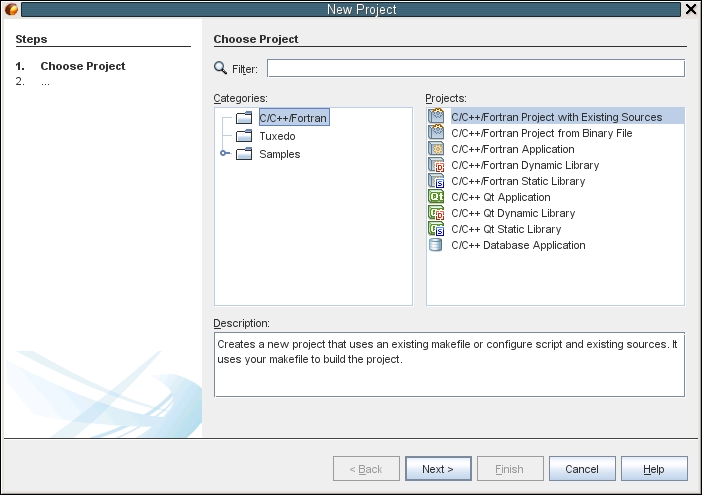Click the disabled Finish button

[510, 469]
